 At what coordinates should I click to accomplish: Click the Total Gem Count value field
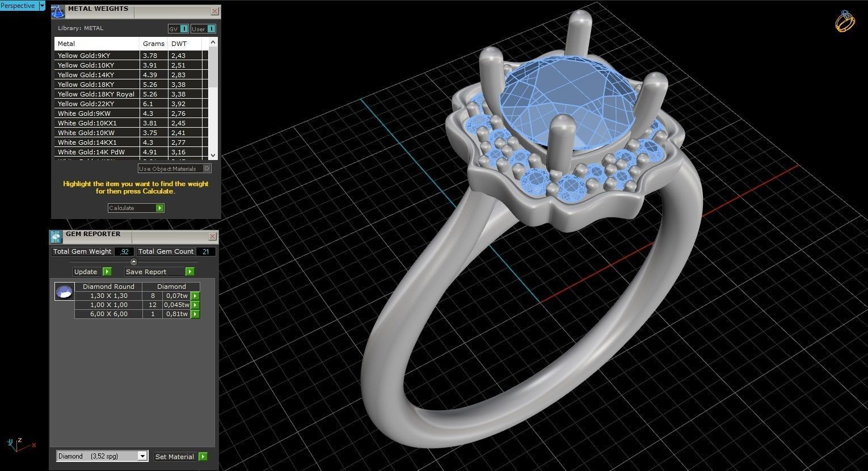(x=206, y=252)
